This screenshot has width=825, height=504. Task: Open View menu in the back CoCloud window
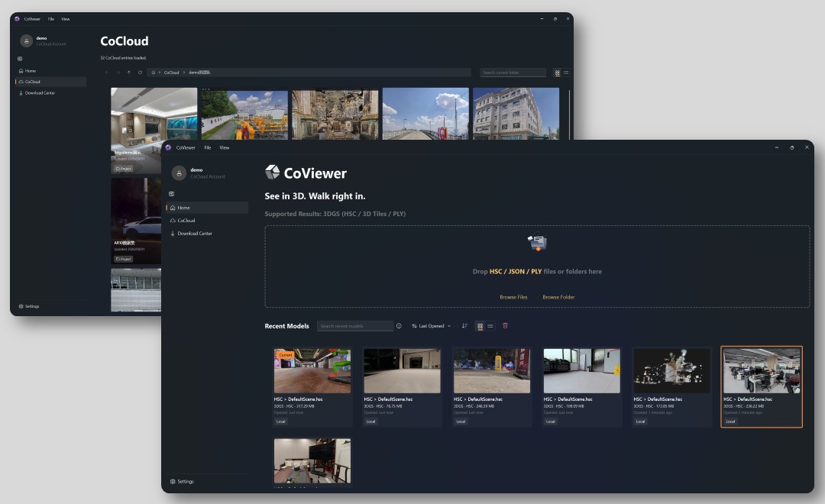(65, 19)
